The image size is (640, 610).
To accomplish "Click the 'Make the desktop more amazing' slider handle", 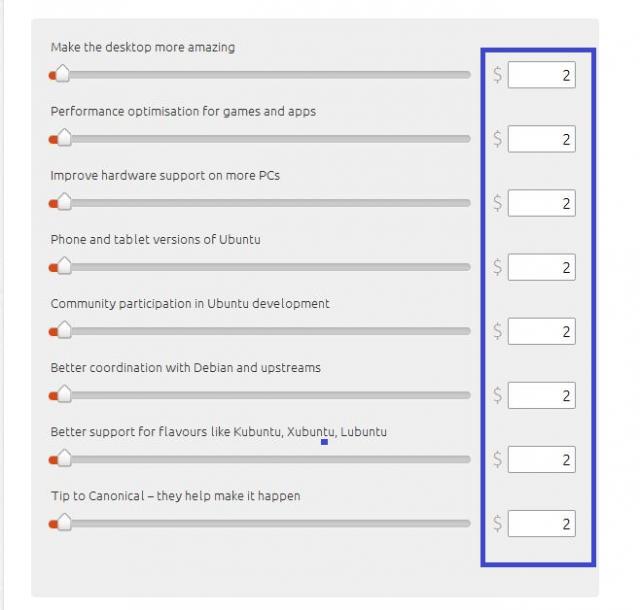I will (x=63, y=74).
